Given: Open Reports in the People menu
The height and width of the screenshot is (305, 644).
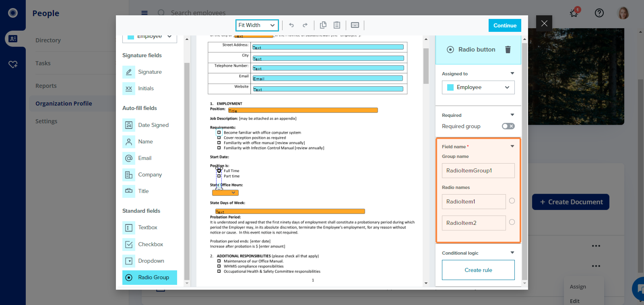Looking at the screenshot, I should 46,86.
